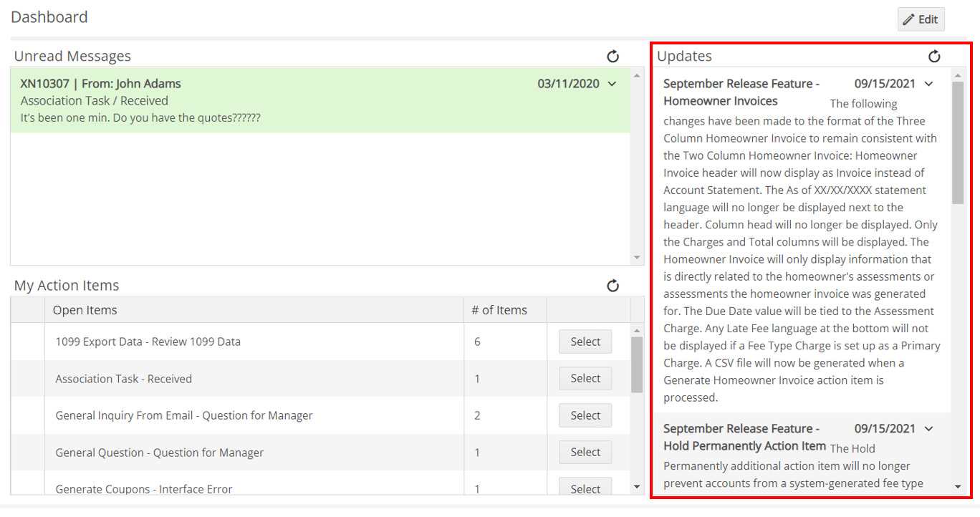The width and height of the screenshot is (980, 517).
Task: Refresh the Updates panel
Action: (x=934, y=57)
